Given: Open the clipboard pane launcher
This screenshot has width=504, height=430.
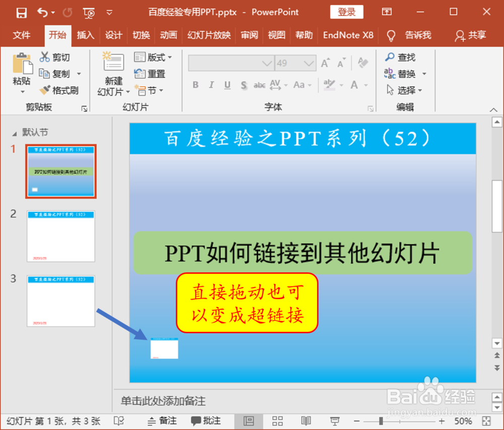Looking at the screenshot, I should [84, 109].
